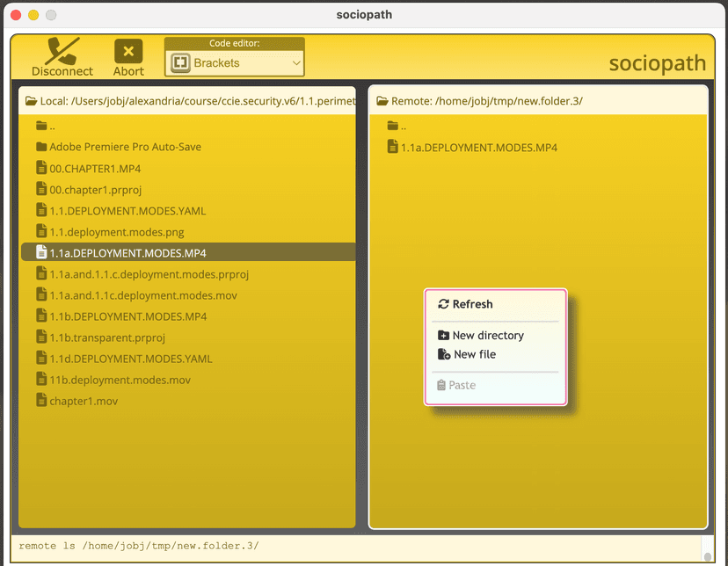Click the file icon of 1.1a.and.1.1.c.deployment.modes.prproj
This screenshot has height=566, width=728.
tap(41, 272)
